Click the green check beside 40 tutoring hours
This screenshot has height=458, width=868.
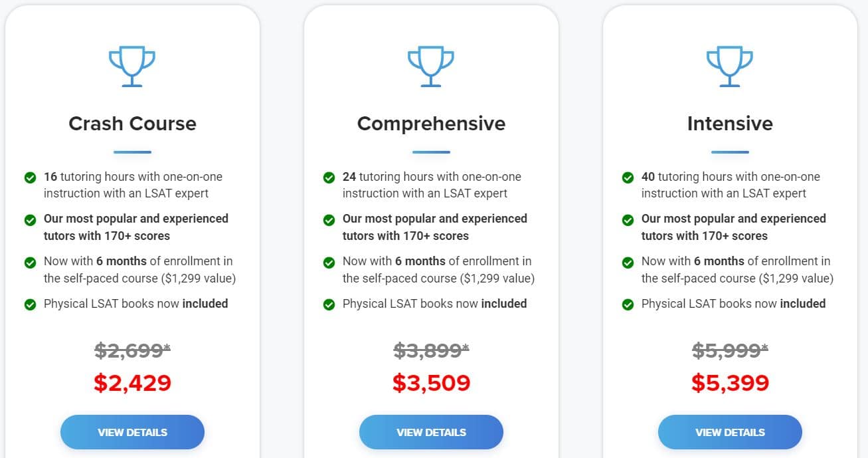tap(628, 177)
